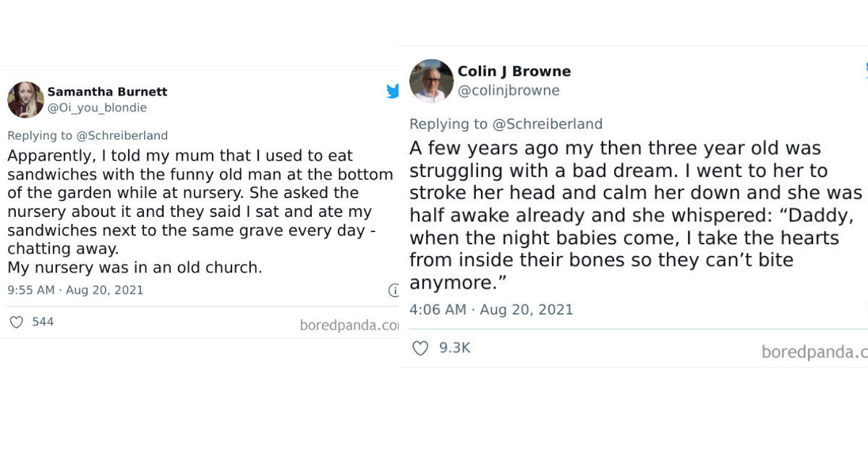868x454 pixels.
Task: Click the partially visible Twitter icon on Colin's tweet
Action: pyautogui.click(x=865, y=70)
